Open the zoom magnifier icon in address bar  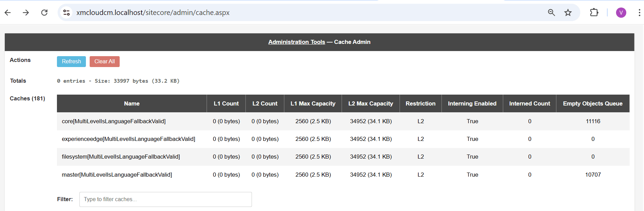coord(551,13)
